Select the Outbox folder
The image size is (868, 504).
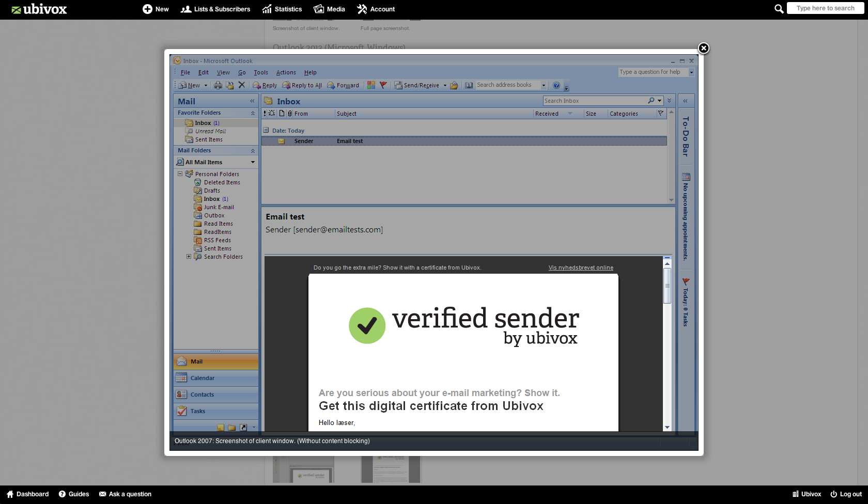(209, 215)
